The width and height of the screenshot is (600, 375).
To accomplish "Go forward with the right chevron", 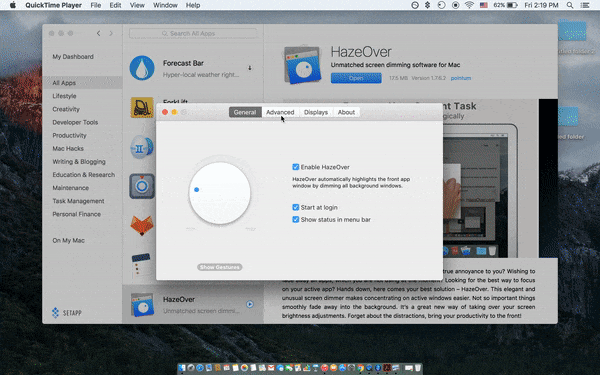I will [111, 33].
